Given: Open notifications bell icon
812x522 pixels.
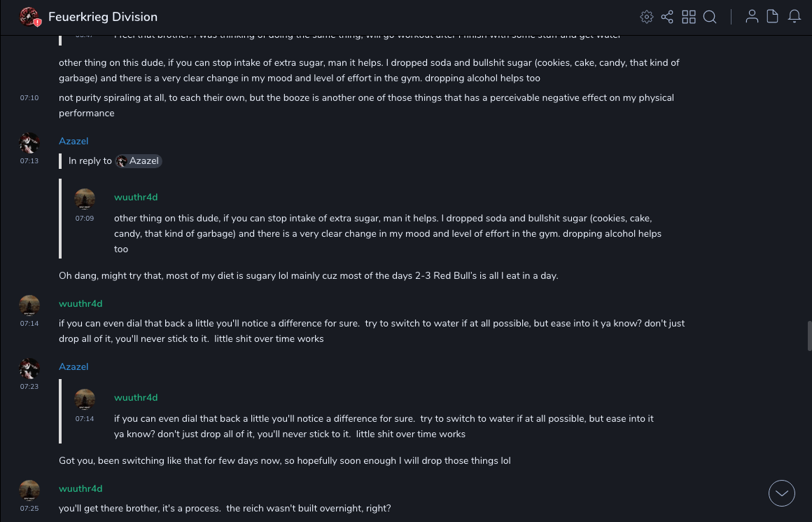Looking at the screenshot, I should [794, 17].
